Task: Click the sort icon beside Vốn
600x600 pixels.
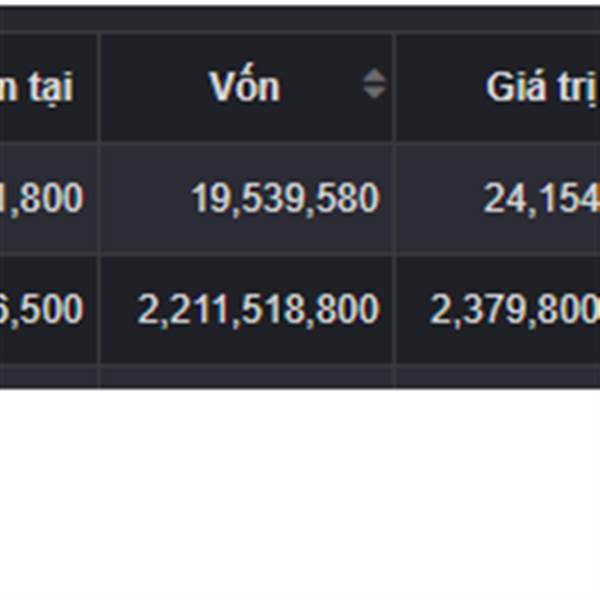Action: 374,85
